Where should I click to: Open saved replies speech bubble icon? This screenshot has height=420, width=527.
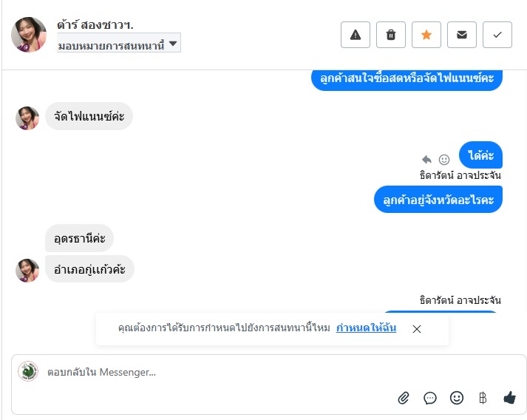(430, 398)
